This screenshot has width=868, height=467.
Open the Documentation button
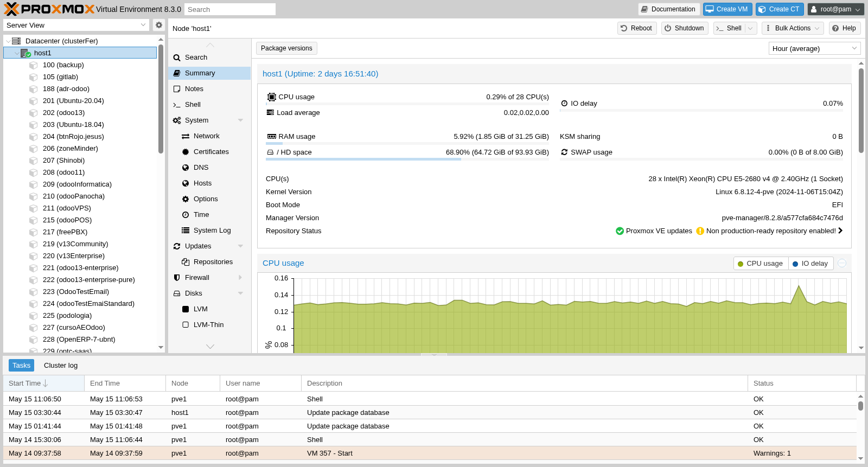pos(668,9)
